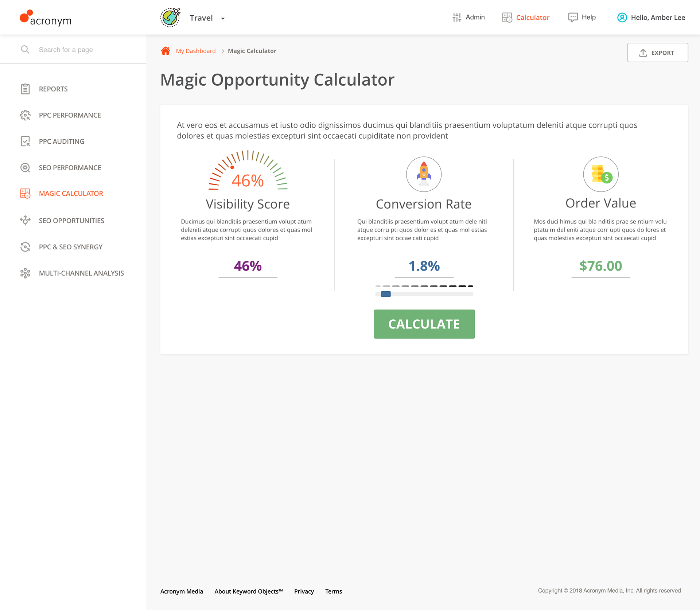The height and width of the screenshot is (610, 700).
Task: Open Hello, Amber Lee user menu
Action: (651, 18)
